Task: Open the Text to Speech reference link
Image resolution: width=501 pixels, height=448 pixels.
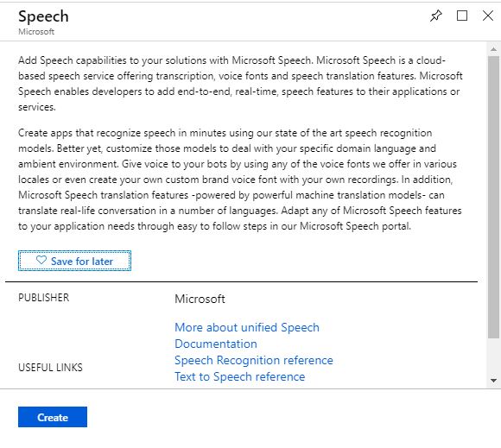Action: [x=239, y=377]
